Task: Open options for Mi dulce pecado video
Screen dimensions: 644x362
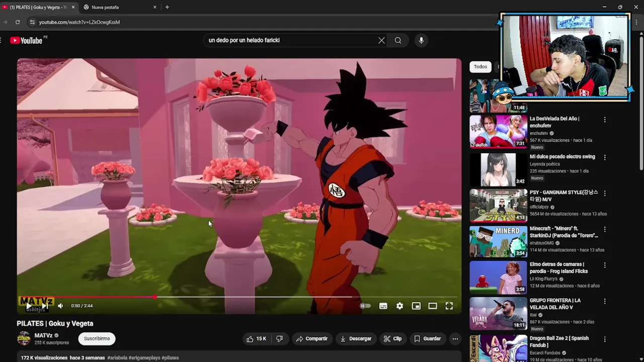Action: click(x=605, y=157)
